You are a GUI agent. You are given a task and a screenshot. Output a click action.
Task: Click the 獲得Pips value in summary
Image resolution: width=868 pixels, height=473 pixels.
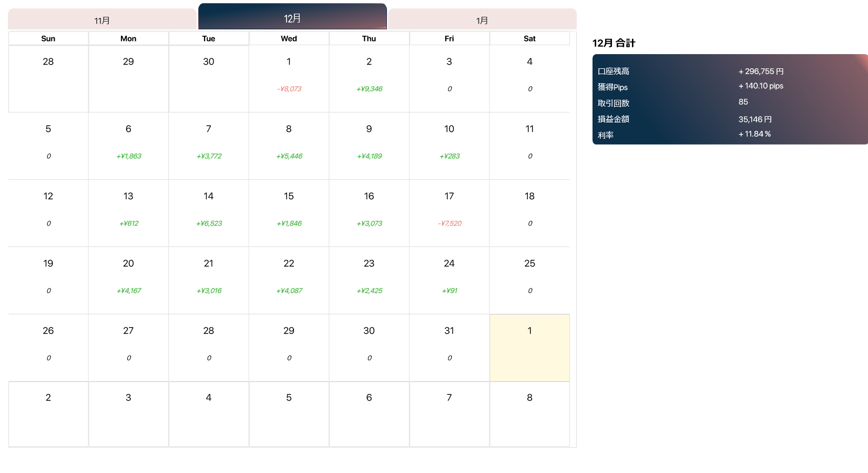coord(761,86)
